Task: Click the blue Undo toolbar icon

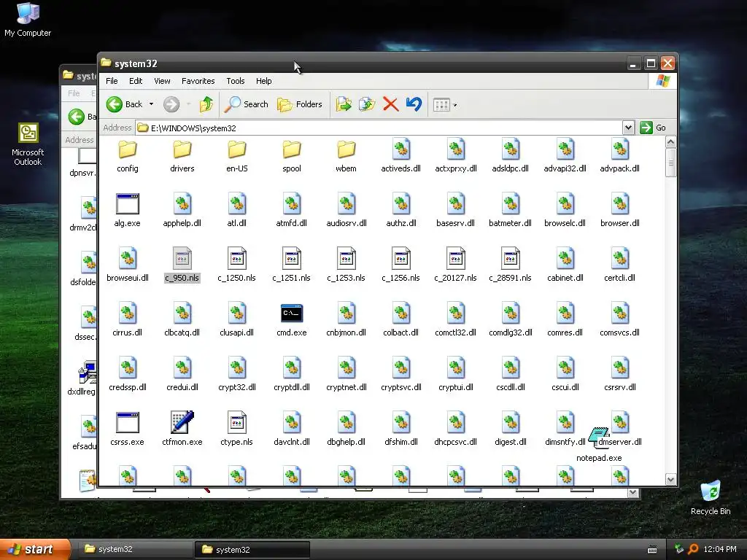Action: coord(414,104)
